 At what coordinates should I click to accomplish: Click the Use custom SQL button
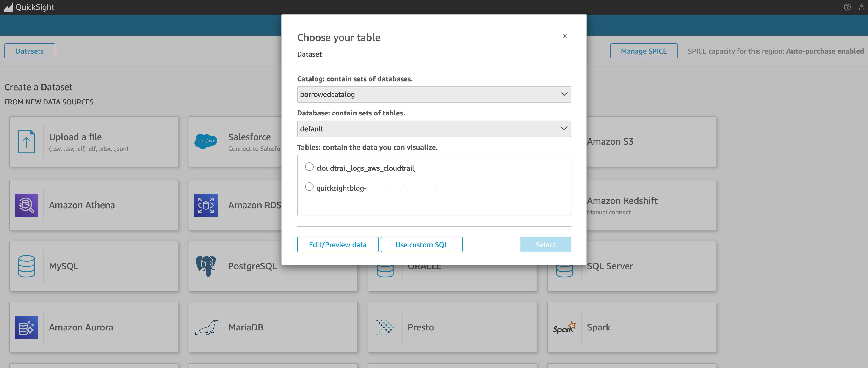coord(422,244)
